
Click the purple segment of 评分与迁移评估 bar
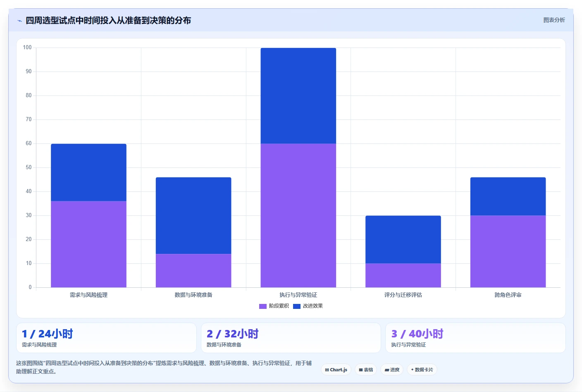(x=403, y=275)
